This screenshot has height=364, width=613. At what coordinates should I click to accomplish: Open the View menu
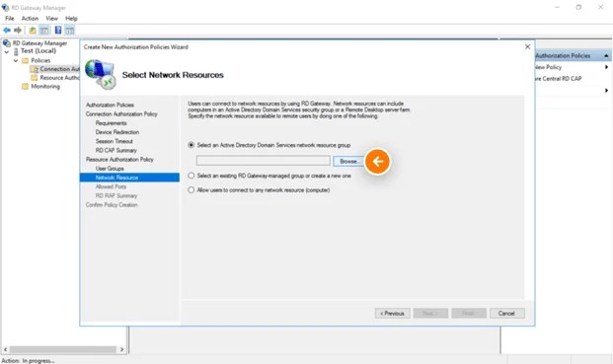51,19
